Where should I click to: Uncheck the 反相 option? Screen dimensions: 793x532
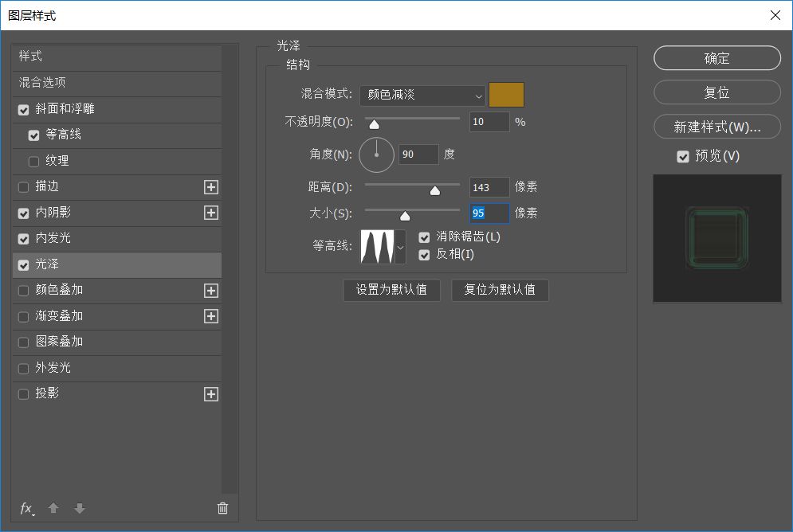coord(424,255)
